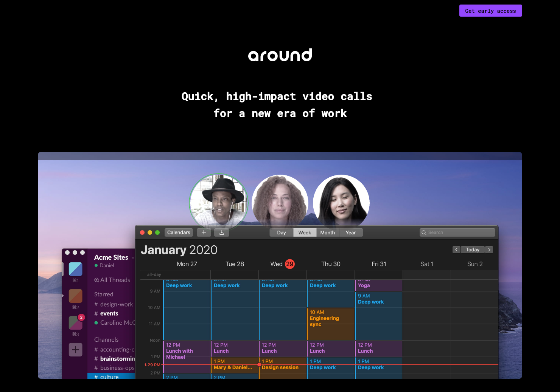
Task: Open the Design session event
Action: tap(283, 368)
